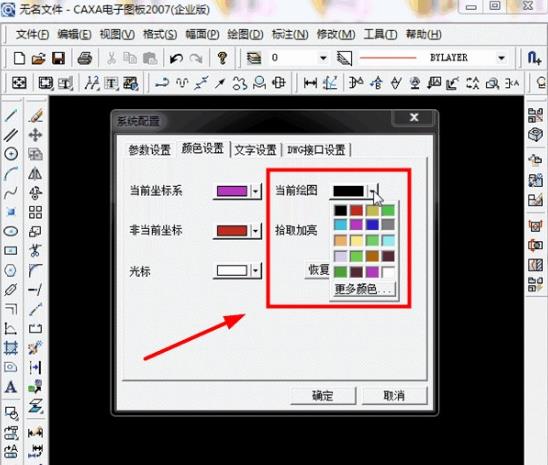Open 光标 color dropdown arrow

[255, 271]
